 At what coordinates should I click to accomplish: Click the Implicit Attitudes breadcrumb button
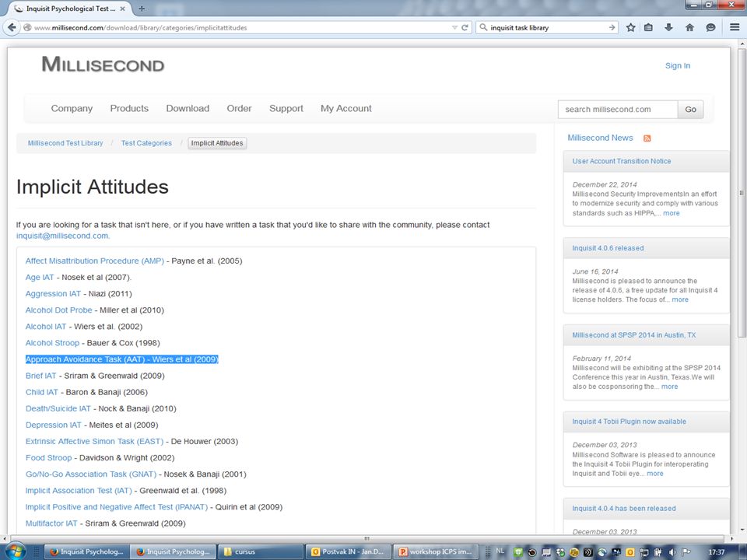(217, 143)
